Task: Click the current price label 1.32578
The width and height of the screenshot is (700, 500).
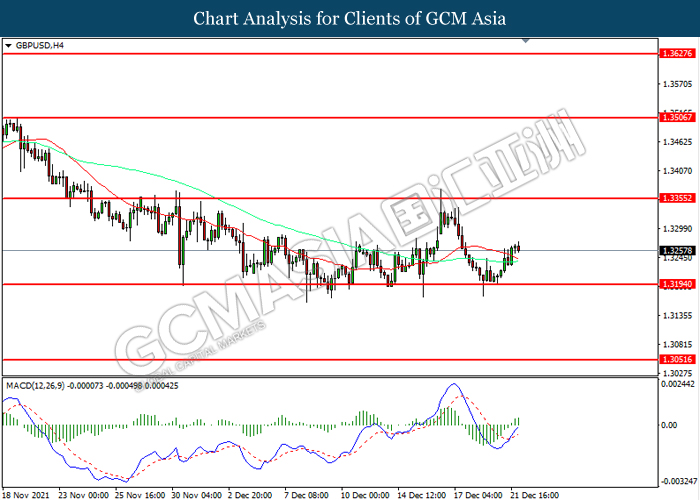Action: tap(677, 251)
